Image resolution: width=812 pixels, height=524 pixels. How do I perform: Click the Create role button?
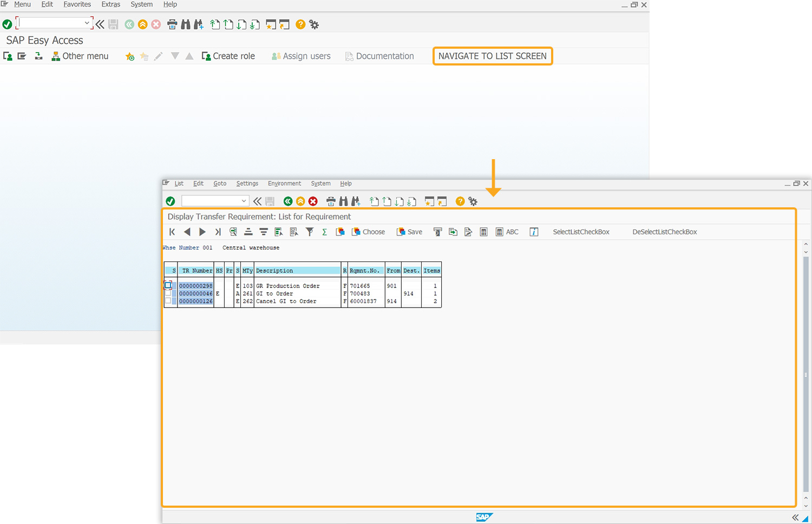click(x=228, y=56)
